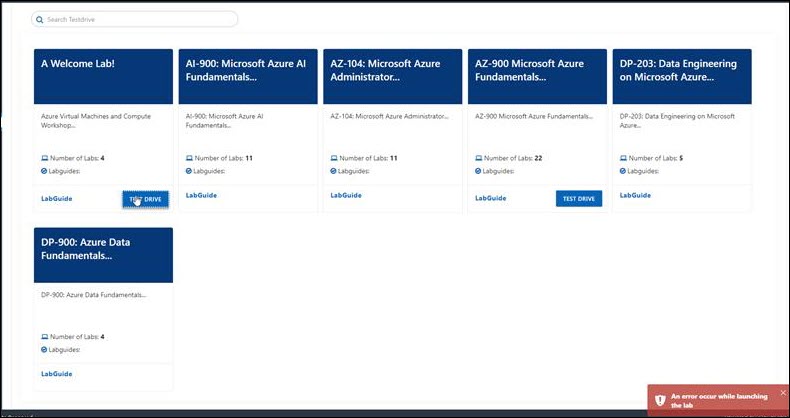Open LabGuide link in AZ-900 card
The image size is (790, 418).
[490, 198]
